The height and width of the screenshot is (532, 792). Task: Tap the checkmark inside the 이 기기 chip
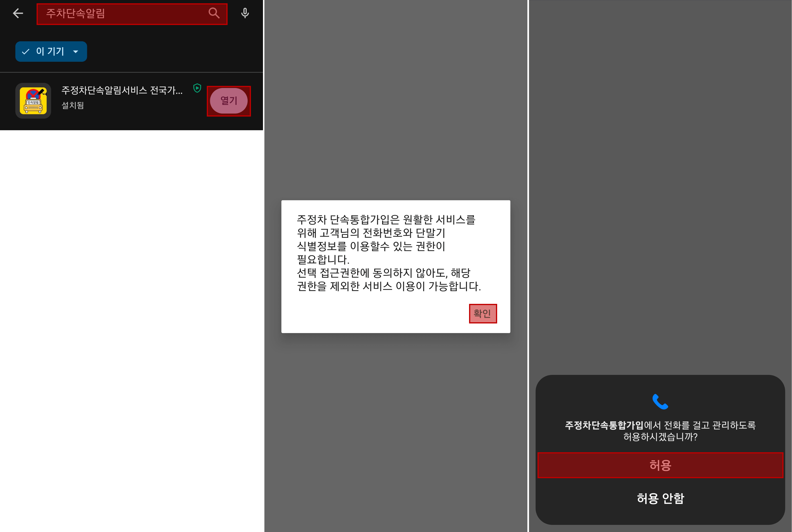(x=25, y=51)
